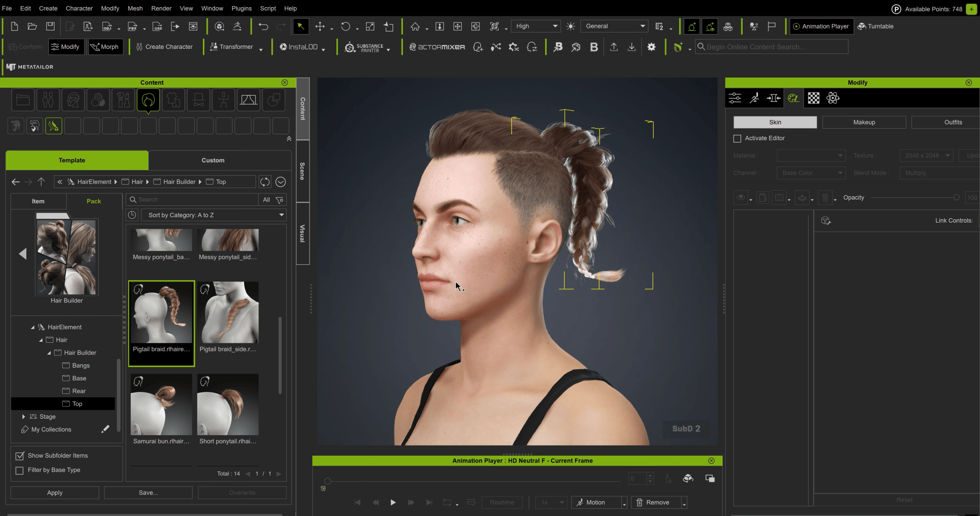
Task: Open the Render menu
Action: point(161,8)
